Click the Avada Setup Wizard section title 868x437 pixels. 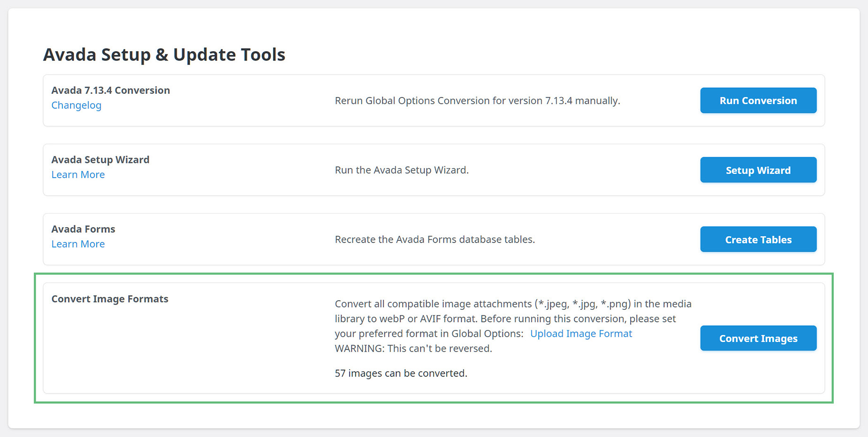pyautogui.click(x=100, y=160)
